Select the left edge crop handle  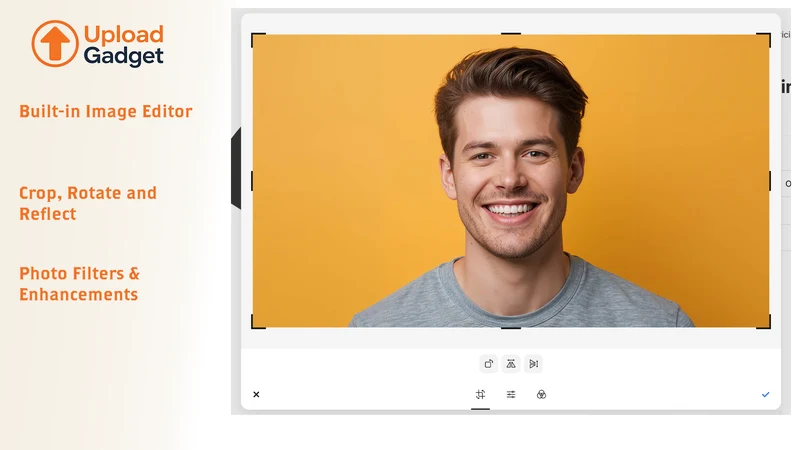(252, 181)
